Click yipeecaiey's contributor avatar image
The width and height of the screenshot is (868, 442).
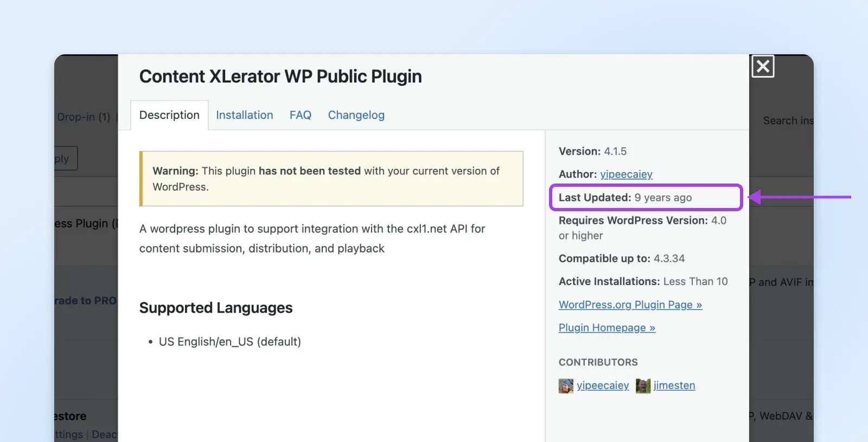[x=566, y=386]
